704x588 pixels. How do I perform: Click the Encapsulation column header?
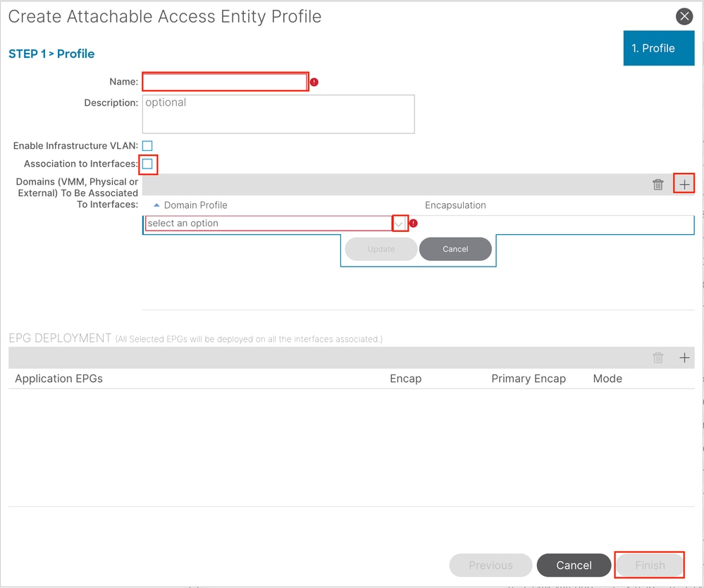pyautogui.click(x=455, y=205)
